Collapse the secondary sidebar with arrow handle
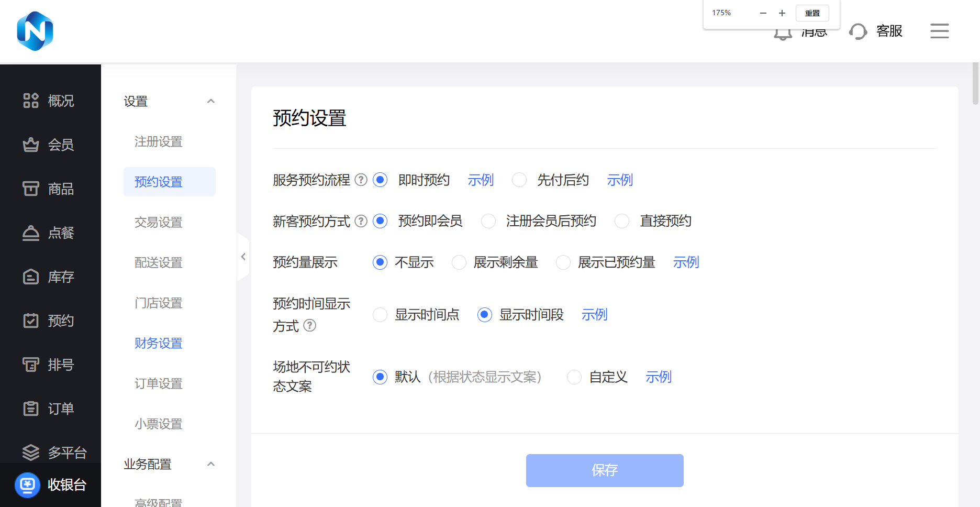 tap(243, 257)
